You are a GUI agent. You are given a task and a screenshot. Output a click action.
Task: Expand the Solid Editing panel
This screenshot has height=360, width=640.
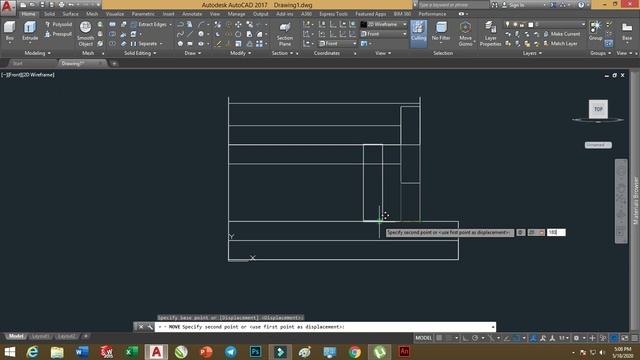(x=140, y=53)
